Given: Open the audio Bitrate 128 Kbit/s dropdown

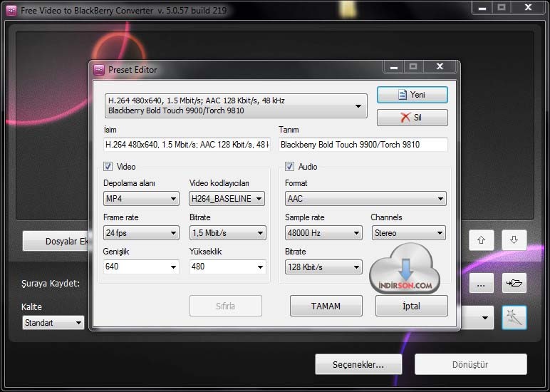Looking at the screenshot, I should tap(323, 267).
